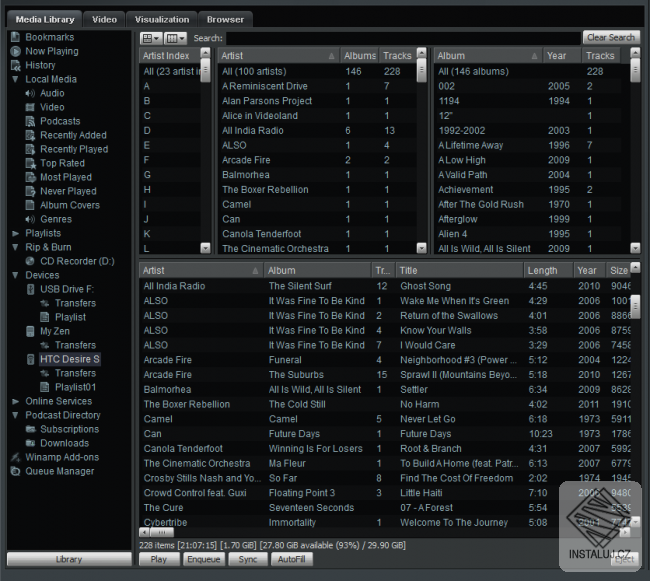Click the My Zen device icon

(x=30, y=331)
